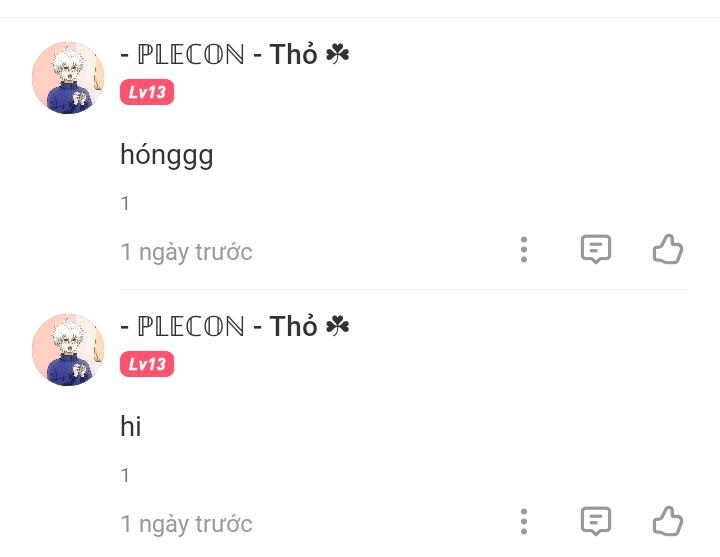The width and height of the screenshot is (720, 557).
Task: Select the "hónggg" comment text
Action: tap(167, 155)
